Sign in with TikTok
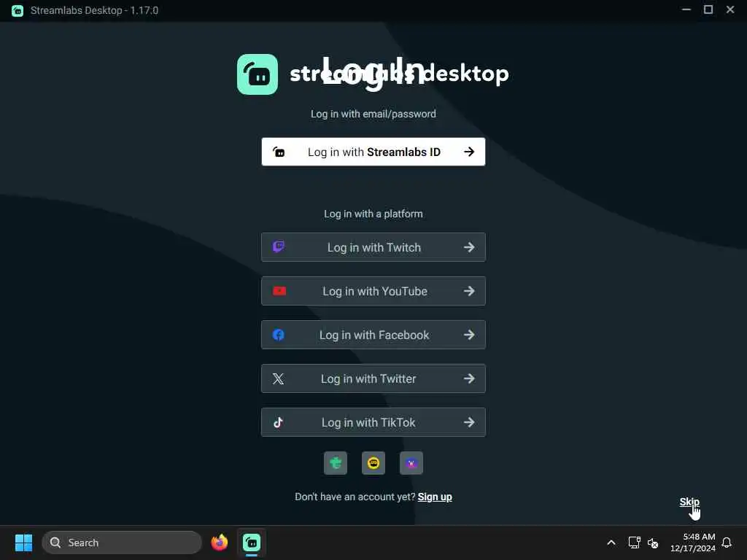 (x=373, y=422)
